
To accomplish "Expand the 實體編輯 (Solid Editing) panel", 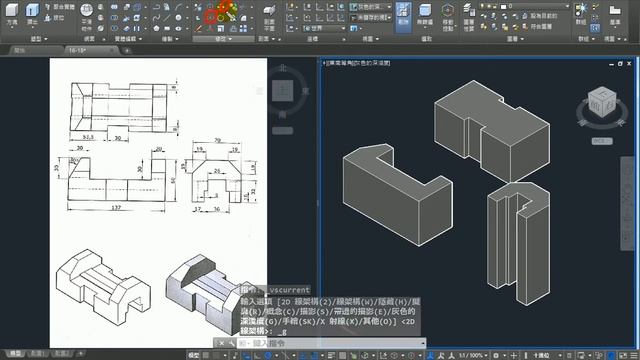I will 128,39.
